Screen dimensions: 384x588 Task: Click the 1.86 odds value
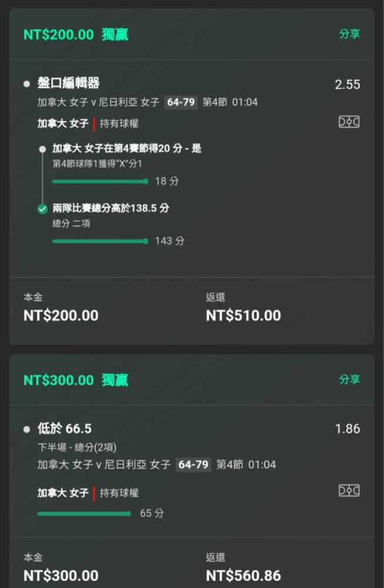tap(347, 429)
